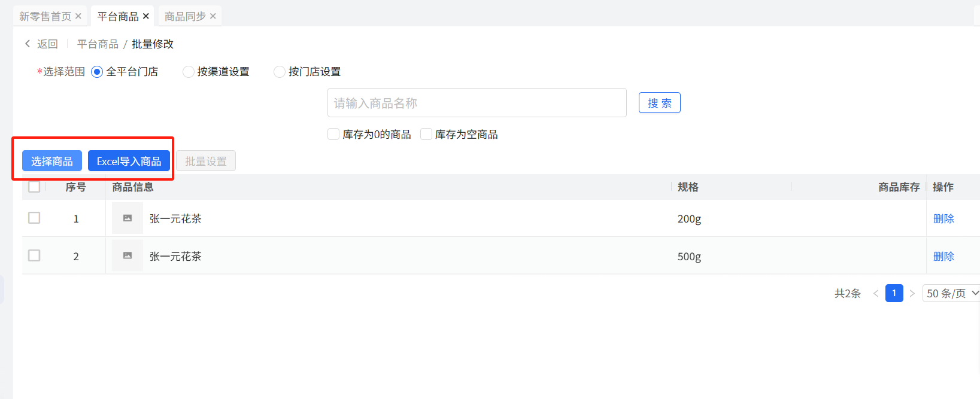
Task: Select 按门店设置 radio option
Action: click(x=279, y=72)
